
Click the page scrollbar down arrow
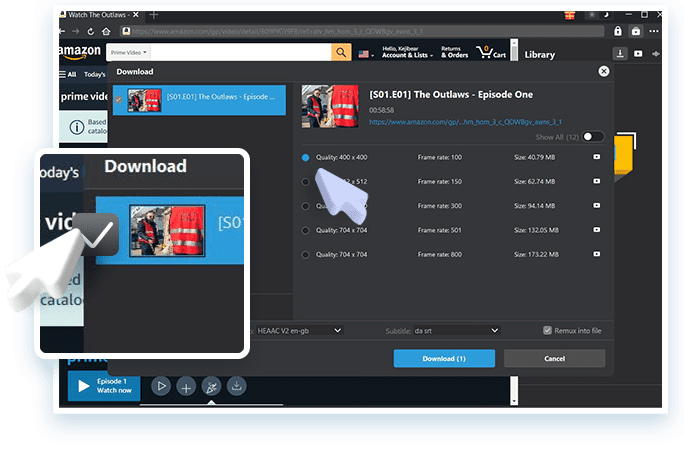pos(514,401)
